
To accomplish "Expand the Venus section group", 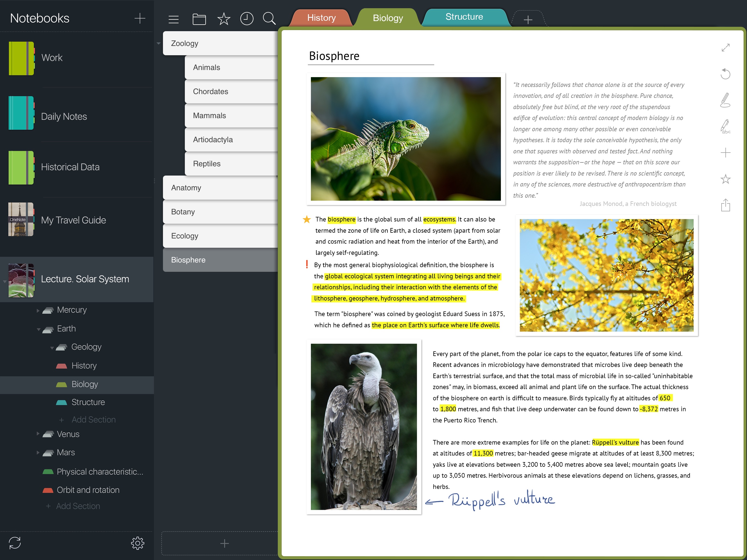I will click(38, 434).
